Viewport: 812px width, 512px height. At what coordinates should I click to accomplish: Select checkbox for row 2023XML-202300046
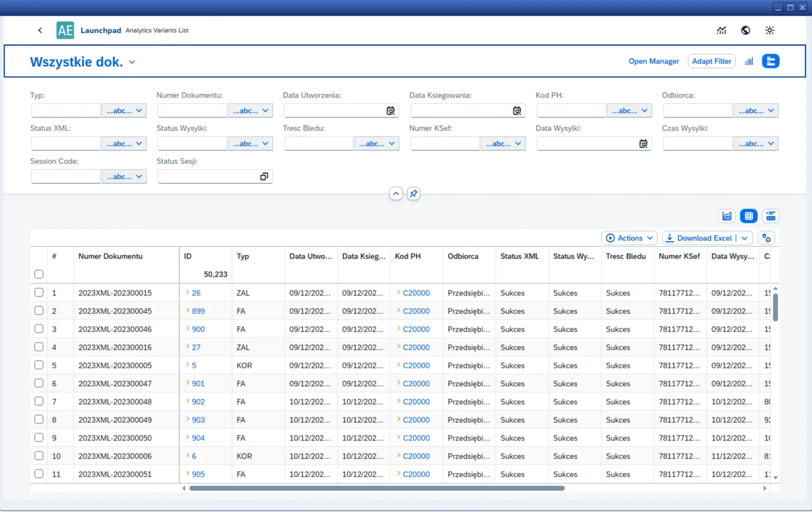[x=39, y=329]
